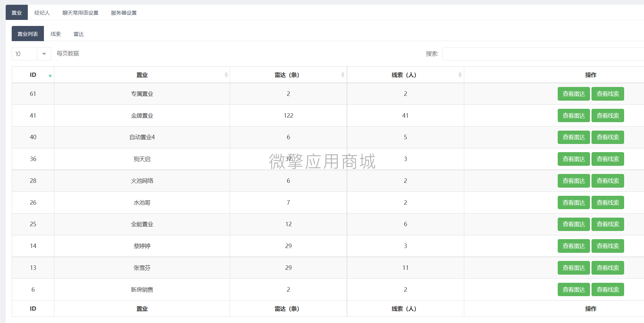The image size is (644, 323).
Task: Click the 每页数据 label
Action: pyautogui.click(x=68, y=53)
